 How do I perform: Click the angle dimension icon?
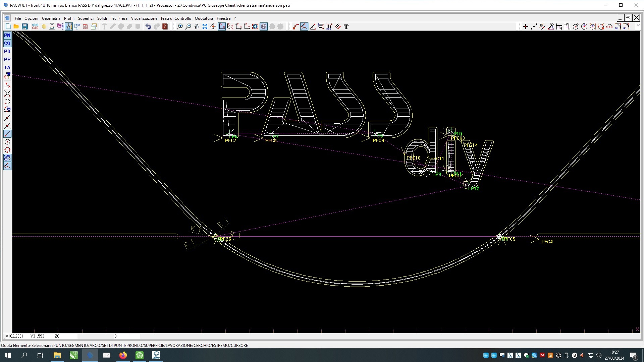tap(313, 26)
